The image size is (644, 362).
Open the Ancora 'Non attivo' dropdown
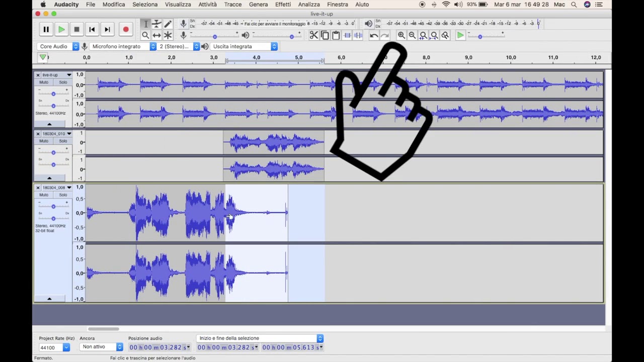tap(101, 347)
